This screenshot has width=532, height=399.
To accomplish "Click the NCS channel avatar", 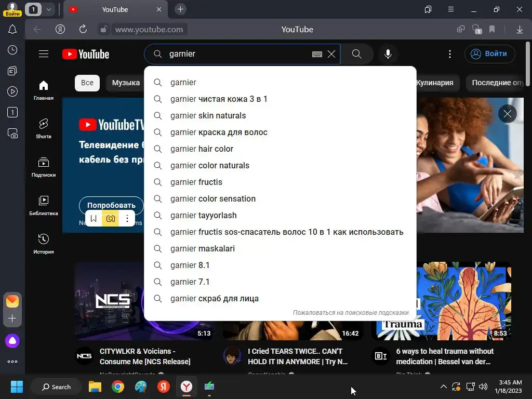I will 84,356.
